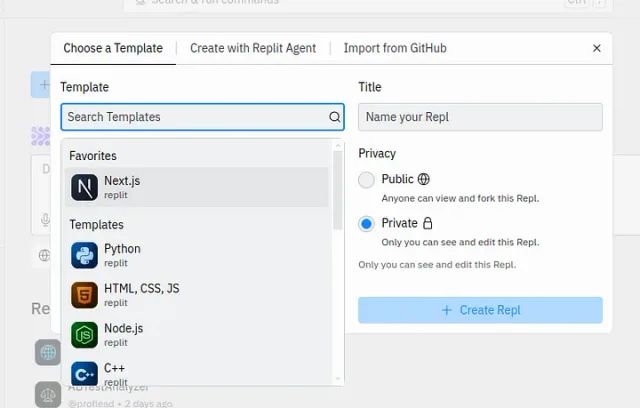The width and height of the screenshot is (640, 408).
Task: Open the Choose a Template tab
Action: click(113, 48)
